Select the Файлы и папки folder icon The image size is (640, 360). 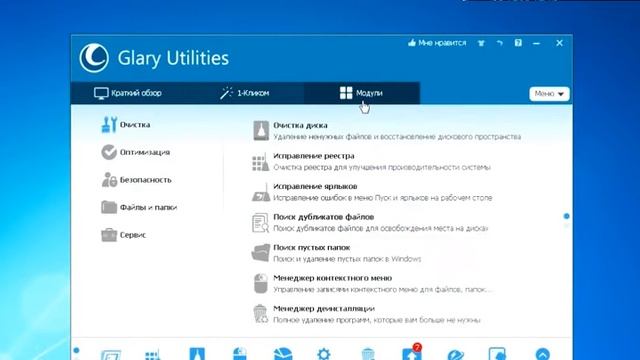pyautogui.click(x=109, y=207)
